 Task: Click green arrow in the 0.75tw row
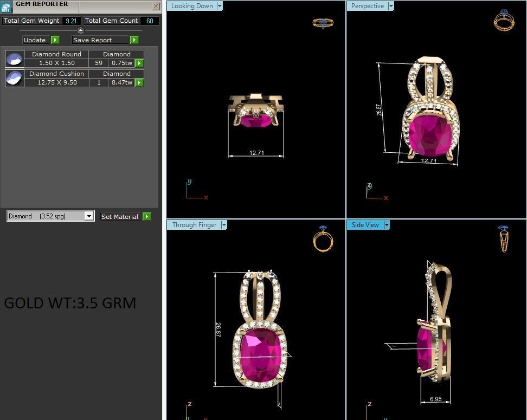(139, 63)
